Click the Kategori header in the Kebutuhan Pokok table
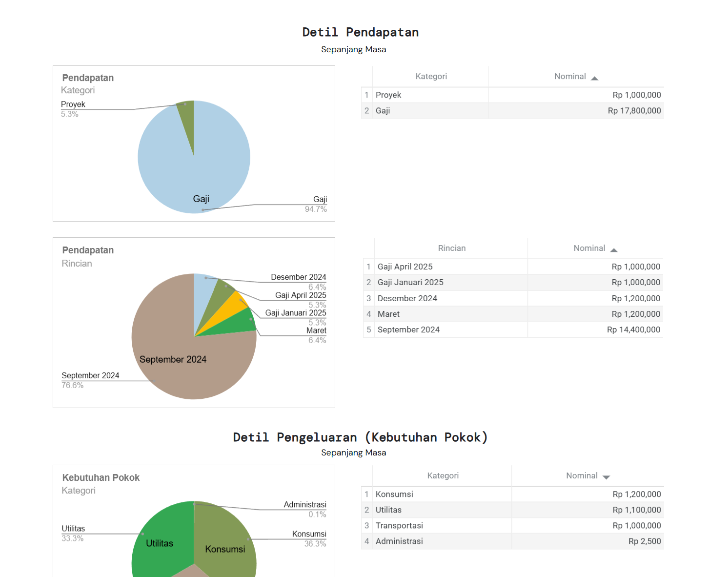 (x=443, y=475)
